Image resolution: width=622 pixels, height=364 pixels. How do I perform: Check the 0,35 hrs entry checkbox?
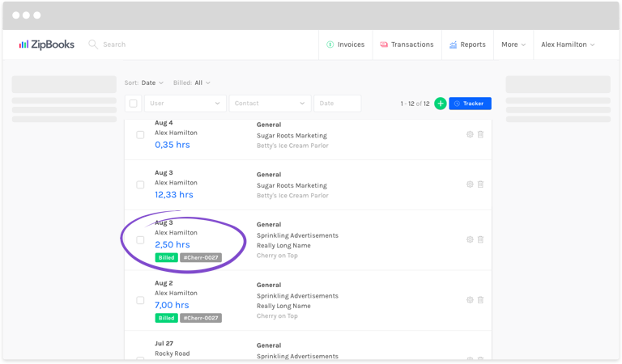click(140, 134)
